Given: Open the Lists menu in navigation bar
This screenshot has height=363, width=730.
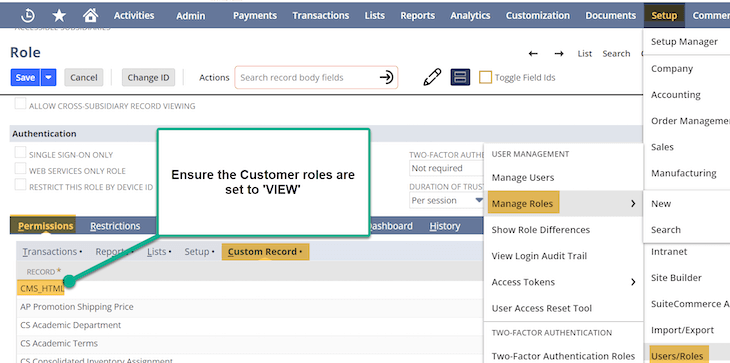Looking at the screenshot, I should point(375,15).
